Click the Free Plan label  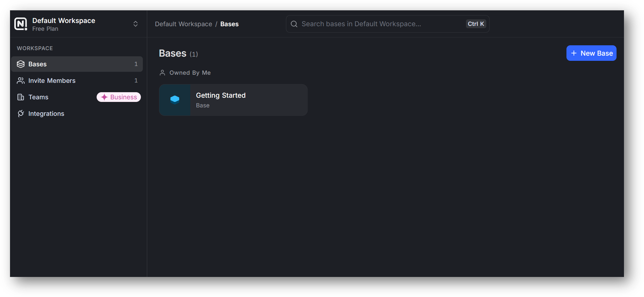click(x=45, y=29)
